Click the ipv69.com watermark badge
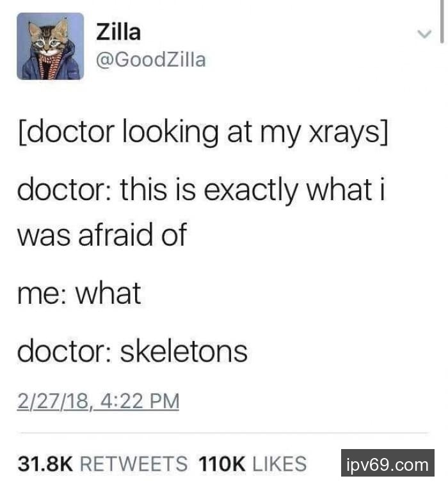The image size is (448, 490). 388,462
